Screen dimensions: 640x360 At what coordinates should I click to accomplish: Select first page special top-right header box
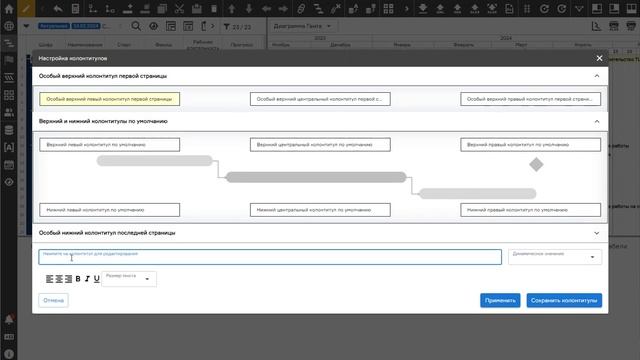click(x=531, y=99)
